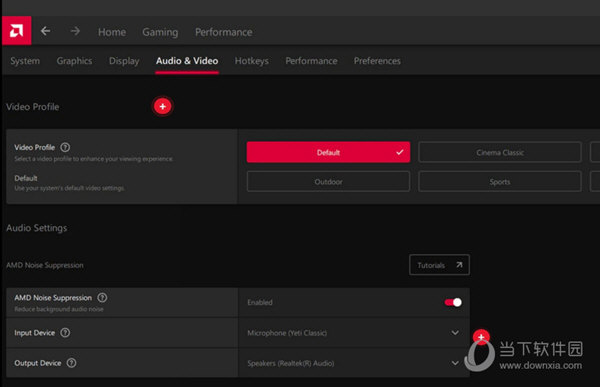Viewport: 600px width, 387px height.
Task: Choose the Cinema Classic video profile
Action: coord(500,152)
